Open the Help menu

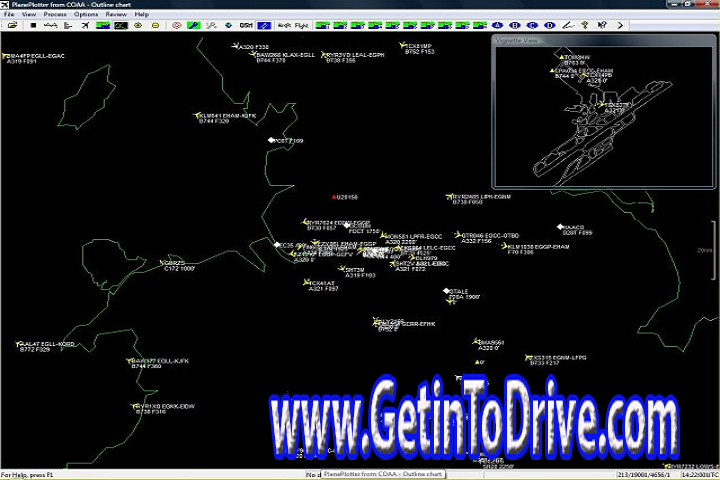point(141,14)
